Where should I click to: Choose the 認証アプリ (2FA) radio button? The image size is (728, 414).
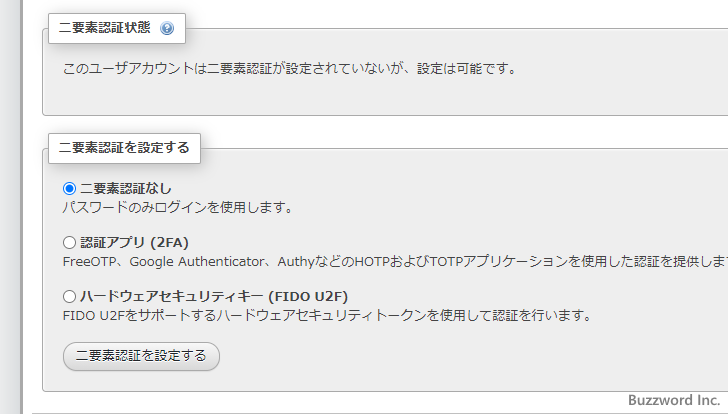click(x=69, y=242)
